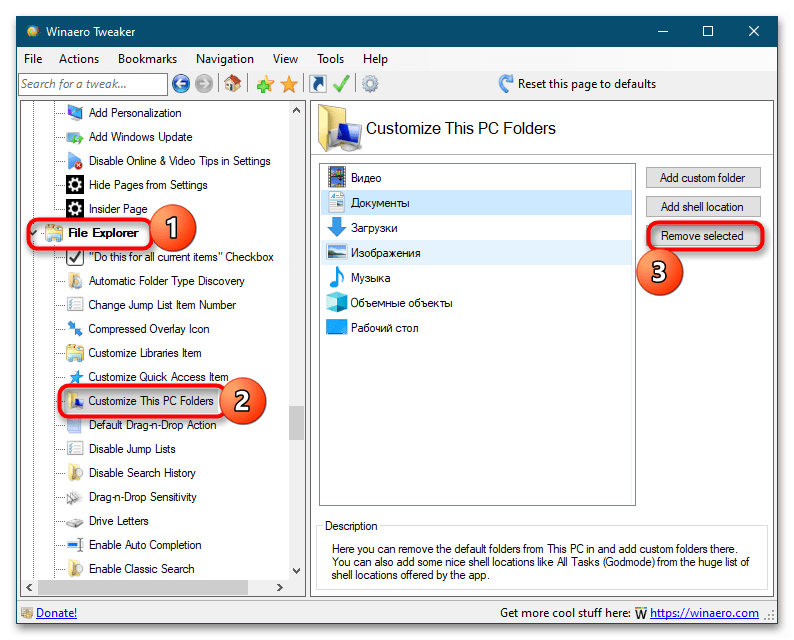Open the Bookmarks menu
Viewport: 794px width, 640px height.
147,59
